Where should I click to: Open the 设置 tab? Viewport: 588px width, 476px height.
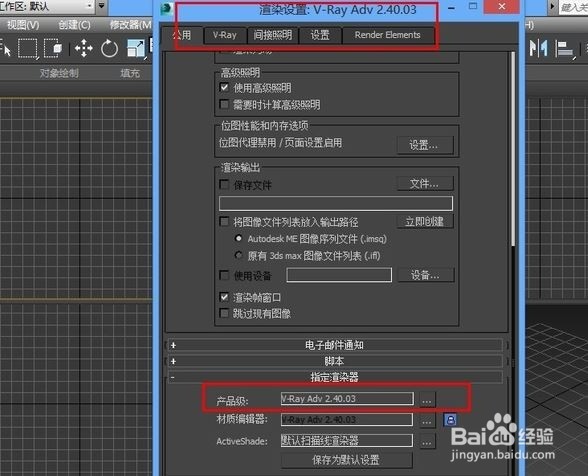coord(320,35)
